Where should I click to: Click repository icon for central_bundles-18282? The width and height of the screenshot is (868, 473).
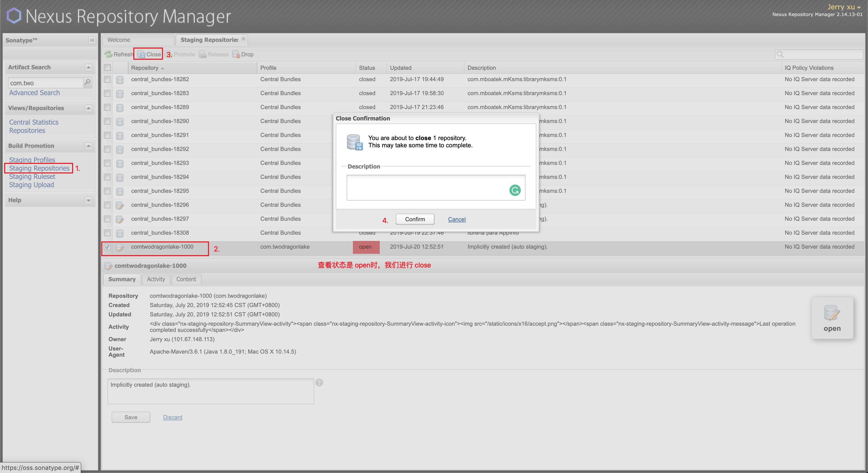[x=120, y=80]
